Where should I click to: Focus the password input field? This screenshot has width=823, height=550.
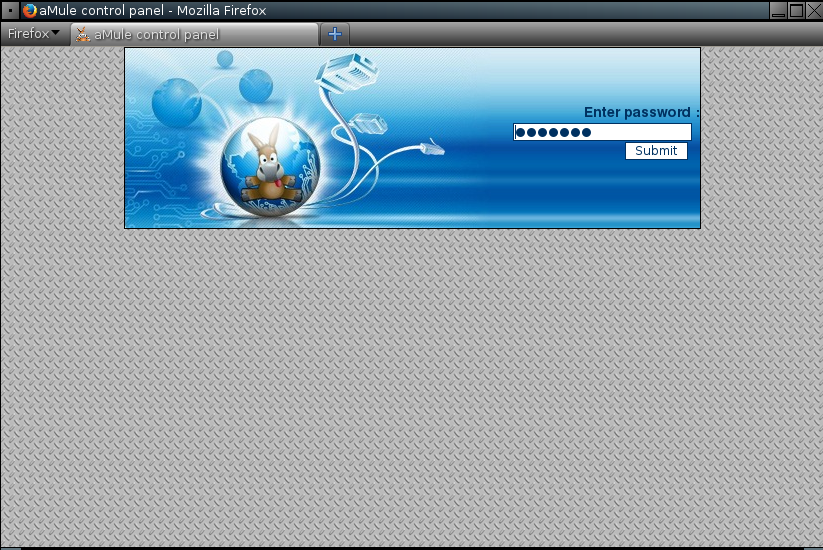[x=602, y=132]
